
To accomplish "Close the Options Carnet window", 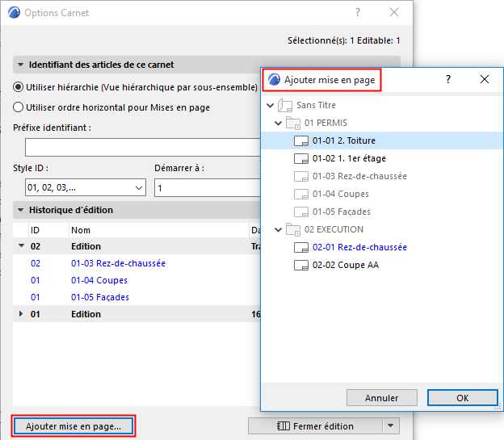I will (x=394, y=12).
